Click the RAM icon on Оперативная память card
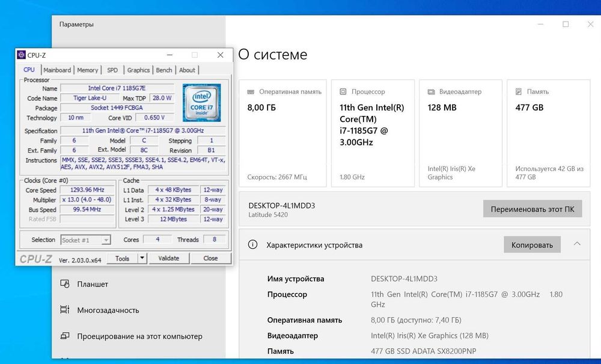601x364 pixels. click(251, 92)
